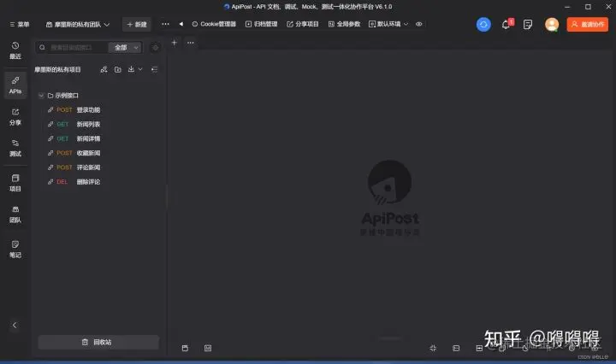
Task: Click the shrink arrows icon in the bottom bar
Action: pos(433,348)
